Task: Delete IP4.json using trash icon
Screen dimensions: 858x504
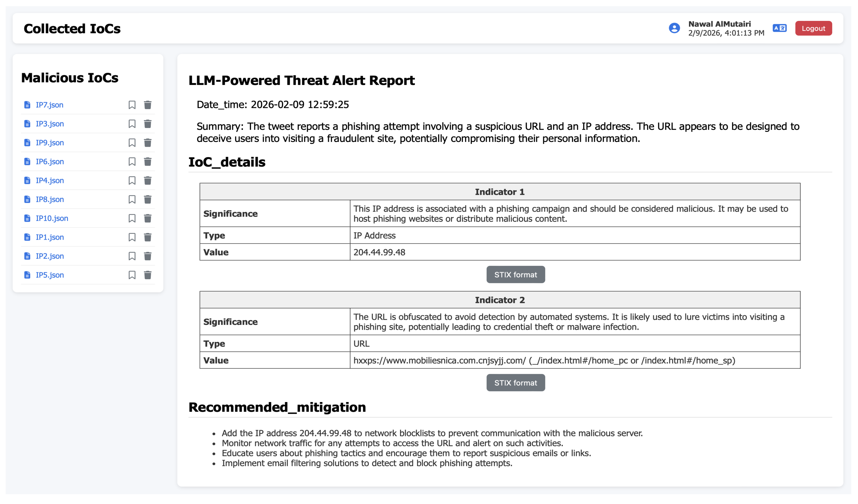Action: tap(147, 180)
